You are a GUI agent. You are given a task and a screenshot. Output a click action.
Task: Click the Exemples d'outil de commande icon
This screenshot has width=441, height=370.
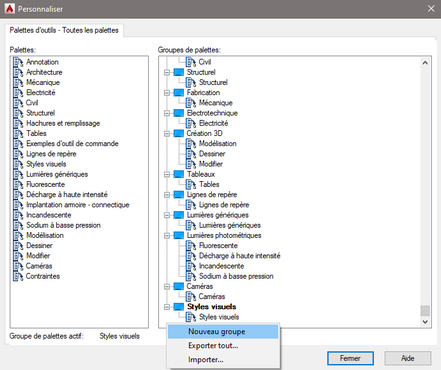pos(18,144)
